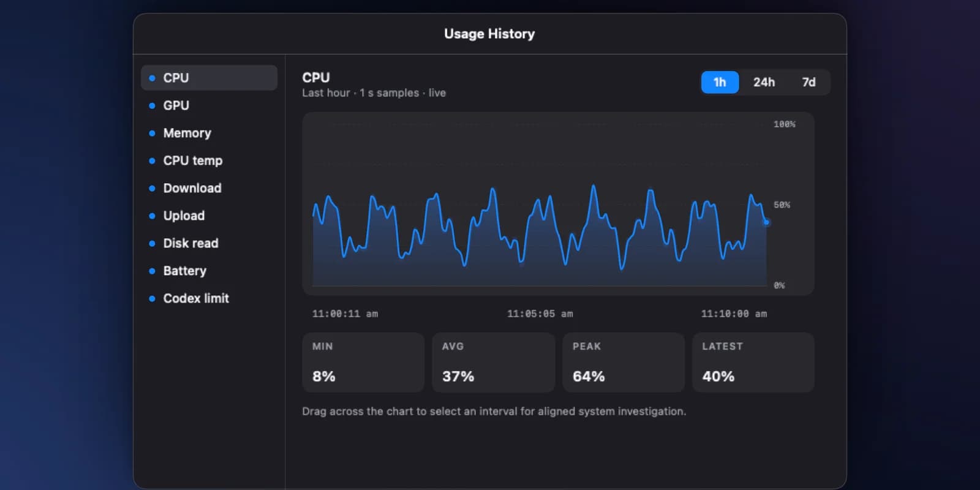
Task: Click the Usage History window title
Action: [x=489, y=34]
